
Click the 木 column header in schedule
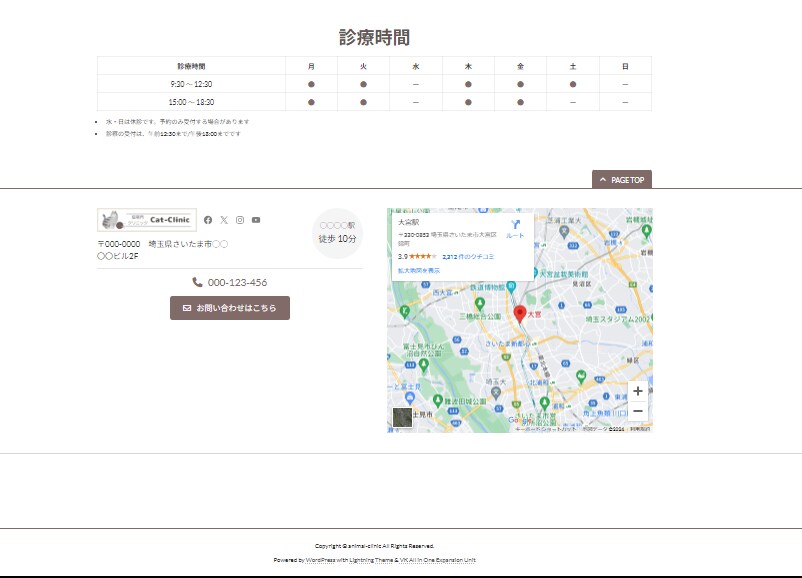point(468,66)
